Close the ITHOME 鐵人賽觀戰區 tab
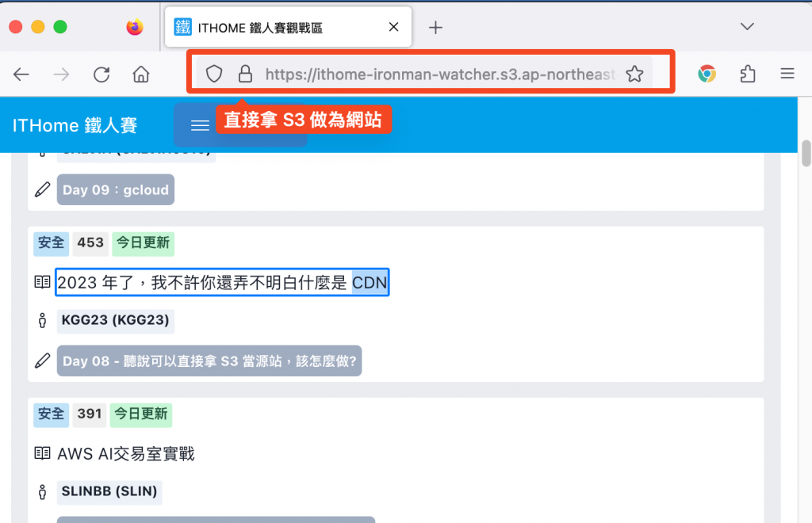This screenshot has width=812, height=523. [x=393, y=27]
